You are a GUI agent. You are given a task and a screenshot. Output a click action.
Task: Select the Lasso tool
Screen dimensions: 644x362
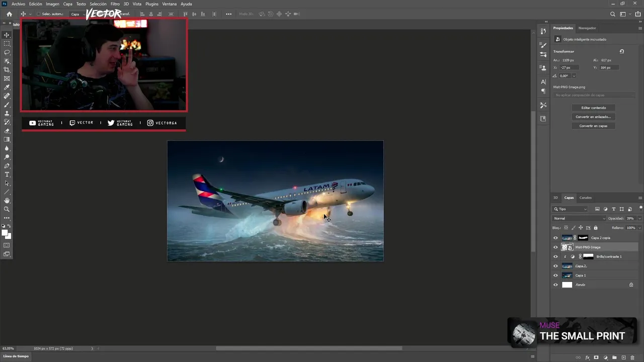pyautogui.click(x=7, y=52)
